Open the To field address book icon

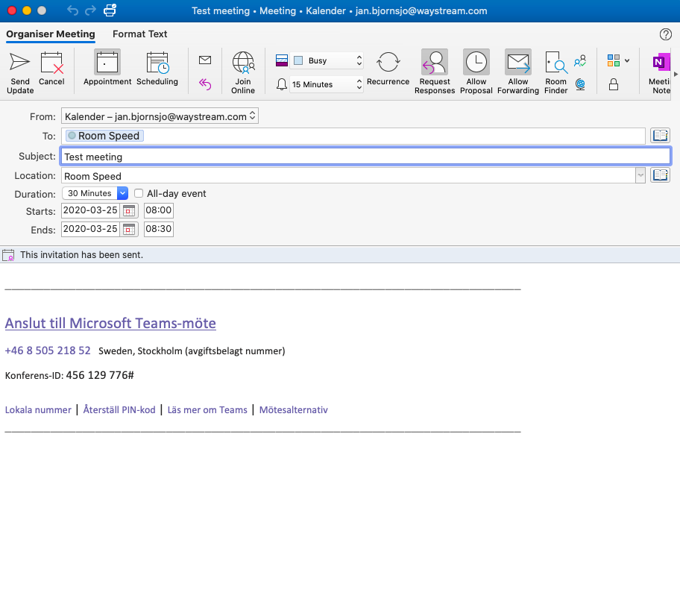click(x=660, y=136)
